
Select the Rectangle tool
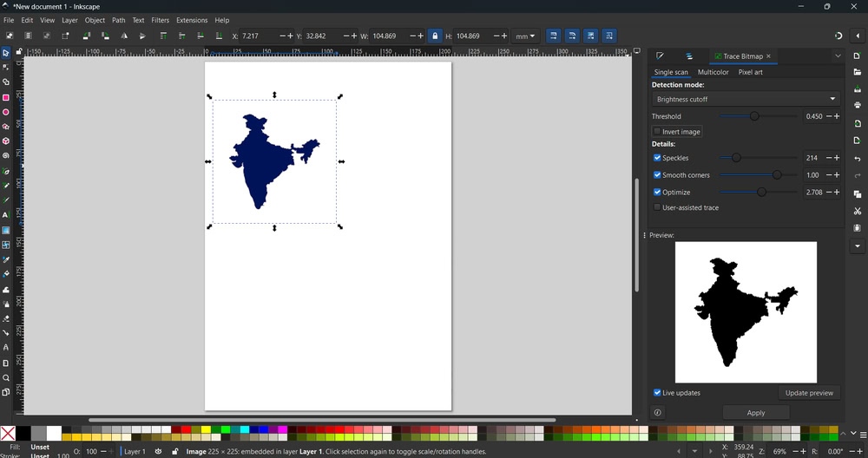coord(5,97)
